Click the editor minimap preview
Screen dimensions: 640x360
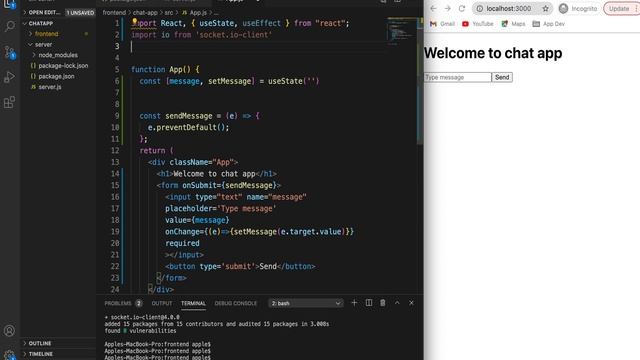[x=401, y=31]
